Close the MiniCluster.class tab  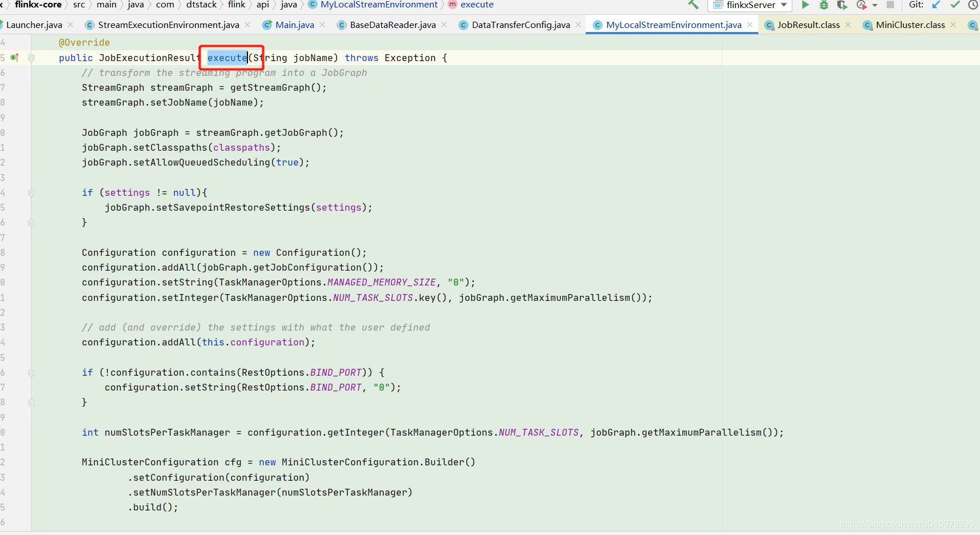pyautogui.click(x=953, y=25)
